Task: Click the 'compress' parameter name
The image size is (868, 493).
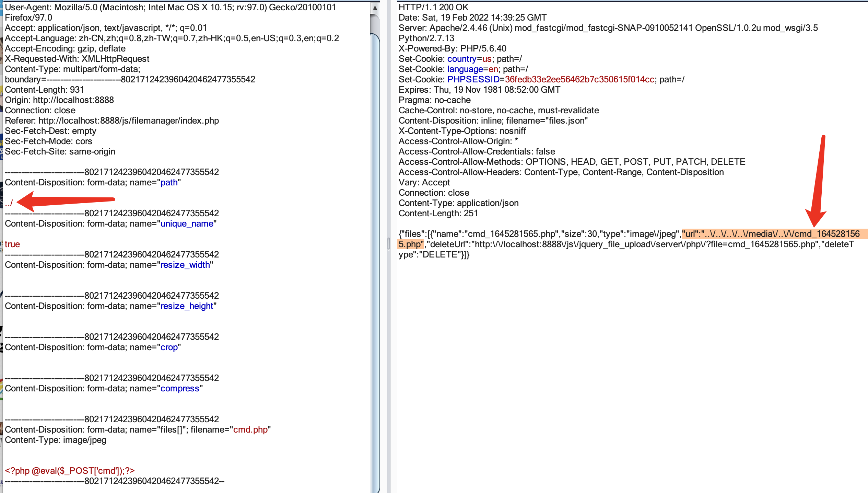Action: click(180, 388)
